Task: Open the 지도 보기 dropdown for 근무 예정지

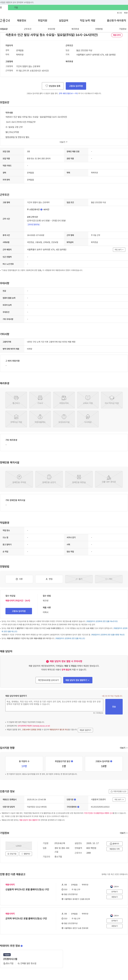Action: (x=119, y=250)
